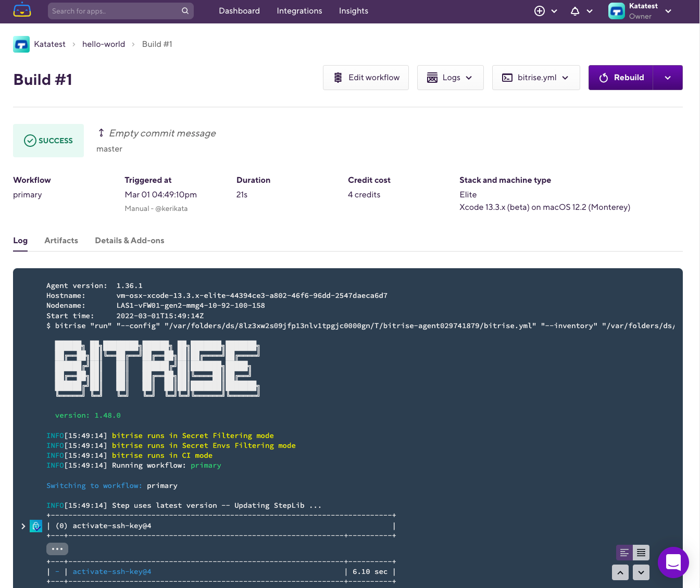Click the Katatest account avatar in header
Image resolution: width=700 pixels, height=588 pixels.
click(617, 11)
